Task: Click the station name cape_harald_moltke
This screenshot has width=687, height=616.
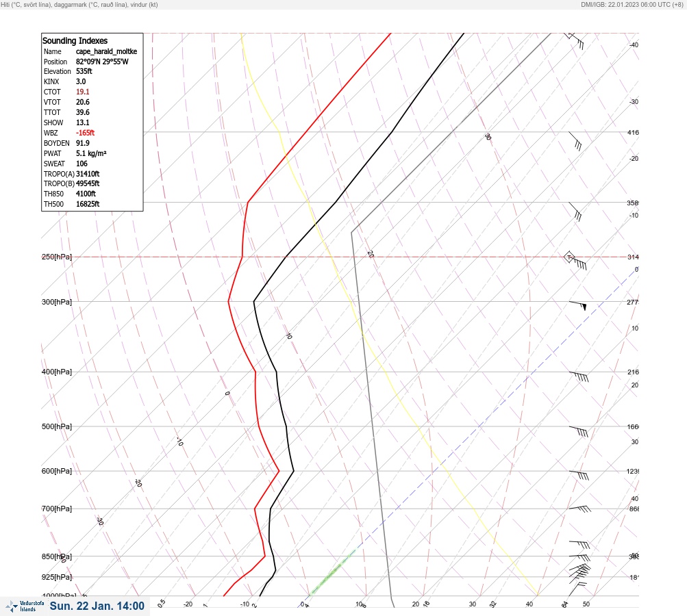Action: pyautogui.click(x=106, y=51)
